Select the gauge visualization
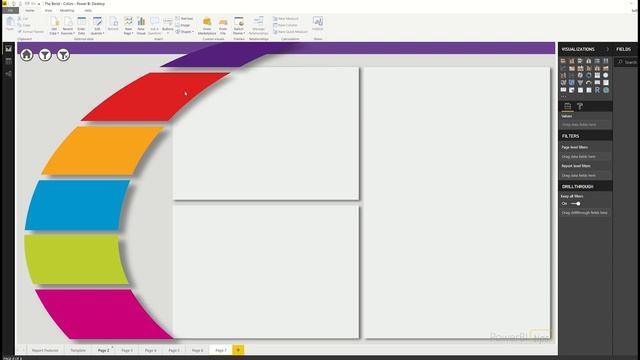Image resolution: width=640 pixels, height=360 pixels. point(589,82)
